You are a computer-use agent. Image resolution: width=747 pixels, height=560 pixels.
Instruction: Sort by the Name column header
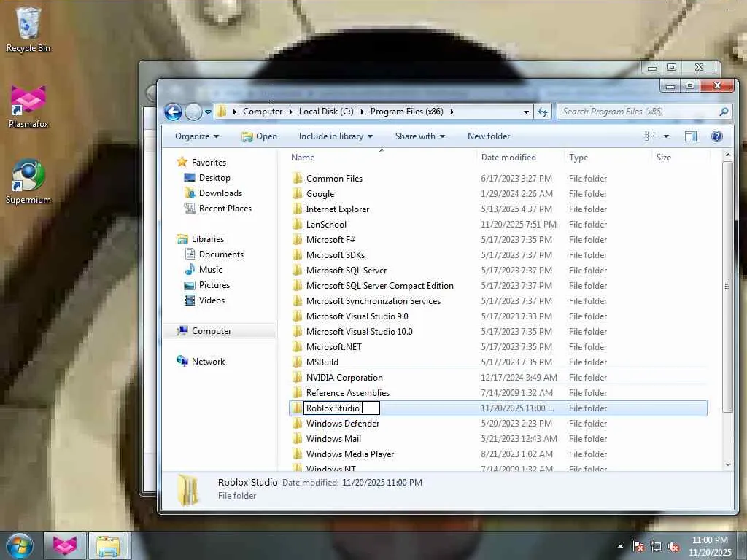(382, 157)
